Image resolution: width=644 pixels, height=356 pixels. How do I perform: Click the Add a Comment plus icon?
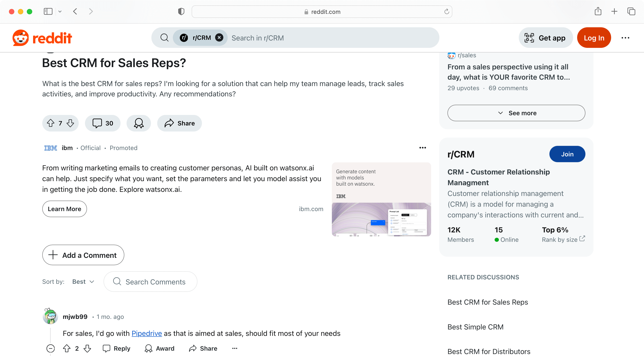(53, 255)
